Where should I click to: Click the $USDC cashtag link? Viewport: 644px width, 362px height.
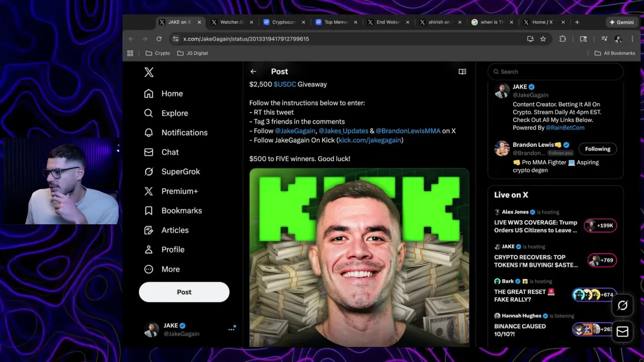(x=285, y=84)
